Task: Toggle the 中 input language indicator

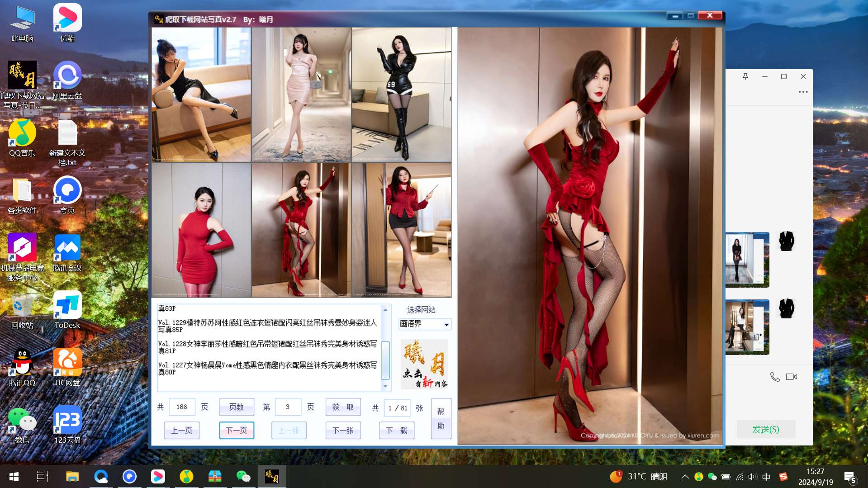Action: coord(766,477)
